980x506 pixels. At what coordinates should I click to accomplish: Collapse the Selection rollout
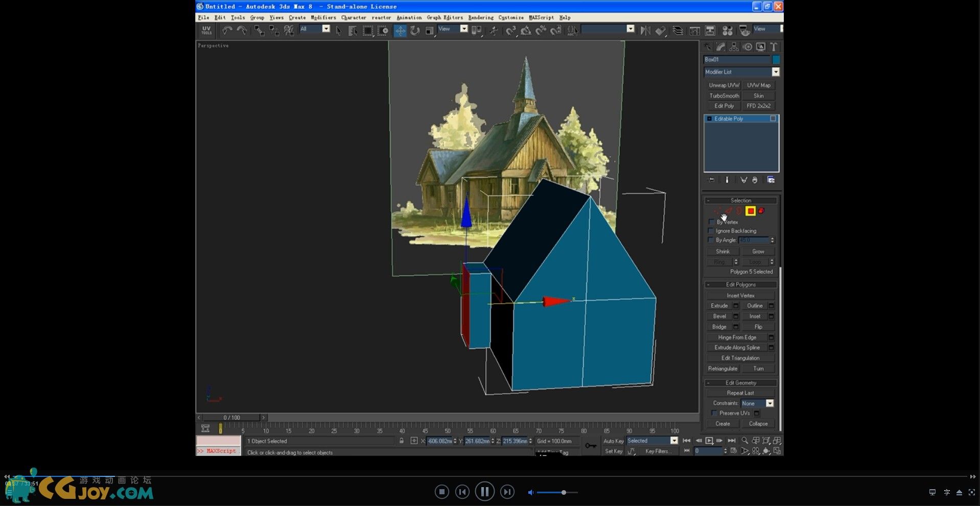tap(740, 201)
